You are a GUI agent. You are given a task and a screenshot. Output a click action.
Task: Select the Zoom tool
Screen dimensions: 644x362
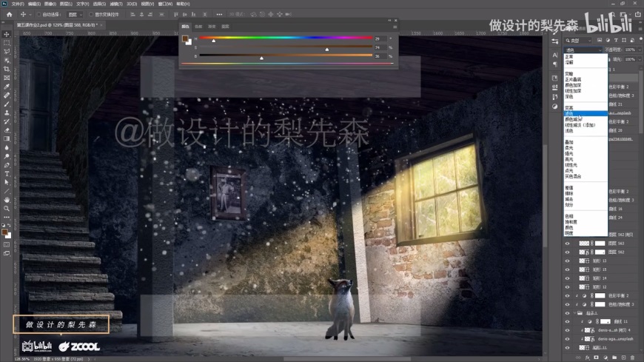[7, 208]
